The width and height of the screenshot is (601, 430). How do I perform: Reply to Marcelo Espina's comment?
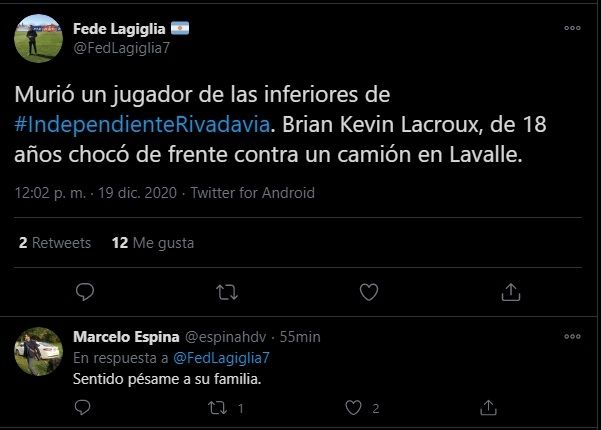coord(85,408)
